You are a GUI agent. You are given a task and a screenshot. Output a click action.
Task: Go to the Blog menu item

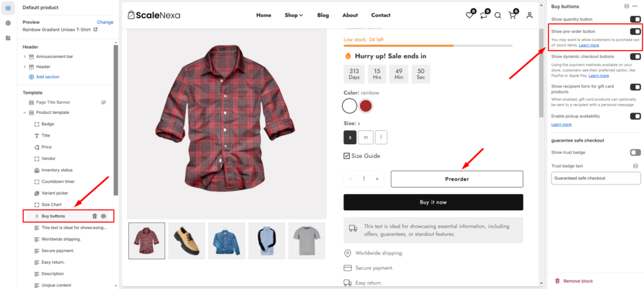(323, 15)
